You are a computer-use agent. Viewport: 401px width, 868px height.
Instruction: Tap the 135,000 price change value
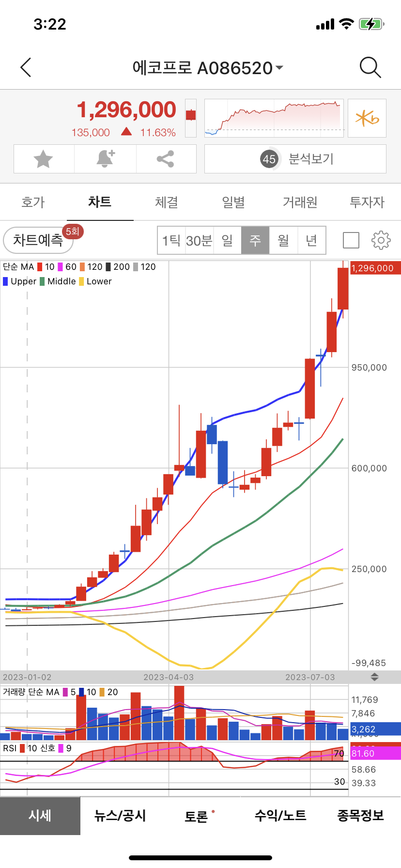91,133
